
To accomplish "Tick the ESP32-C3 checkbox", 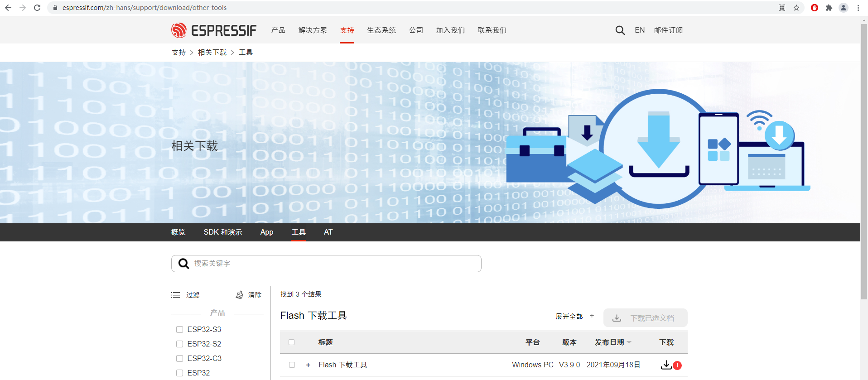I will pos(179,358).
